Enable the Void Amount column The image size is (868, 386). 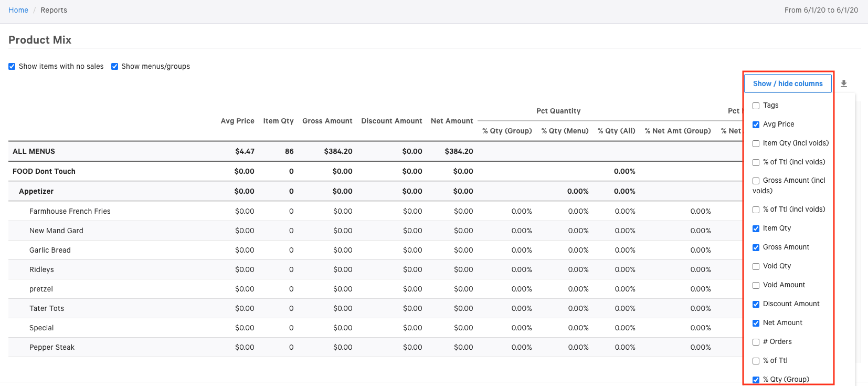pyautogui.click(x=756, y=285)
